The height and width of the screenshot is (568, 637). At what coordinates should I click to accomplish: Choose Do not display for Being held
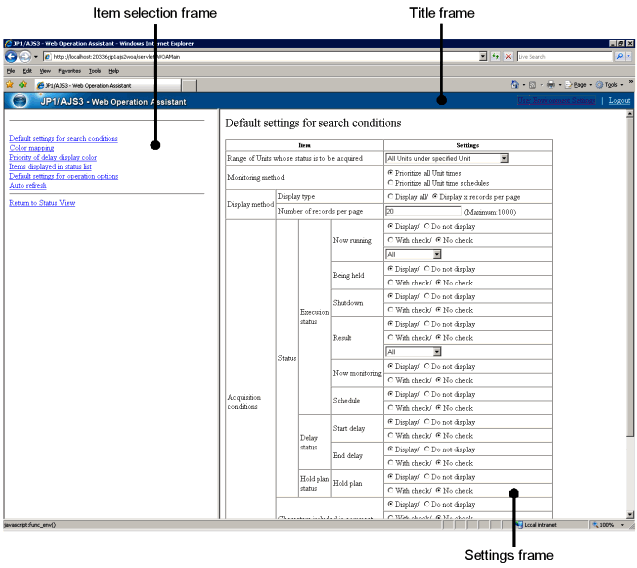pos(428,269)
